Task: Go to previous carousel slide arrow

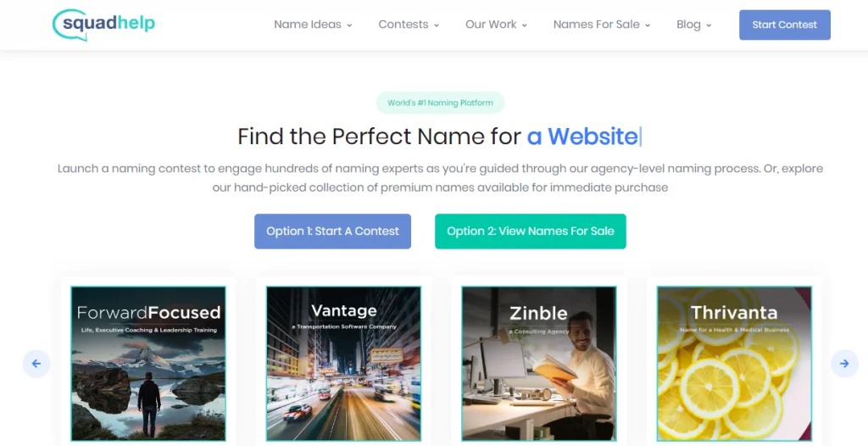Action: 36,364
